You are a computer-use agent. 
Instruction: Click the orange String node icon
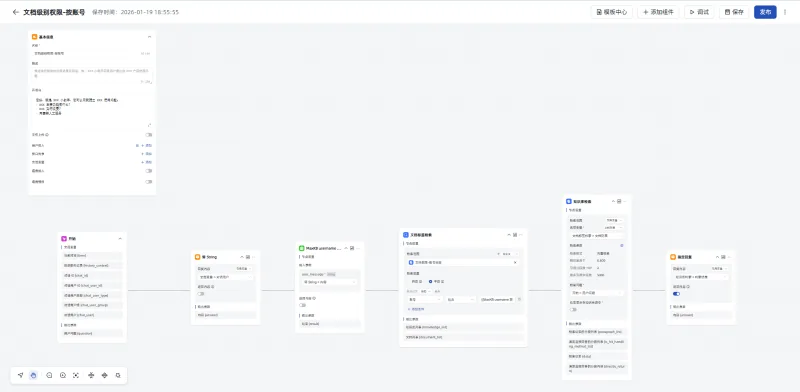pos(197,257)
